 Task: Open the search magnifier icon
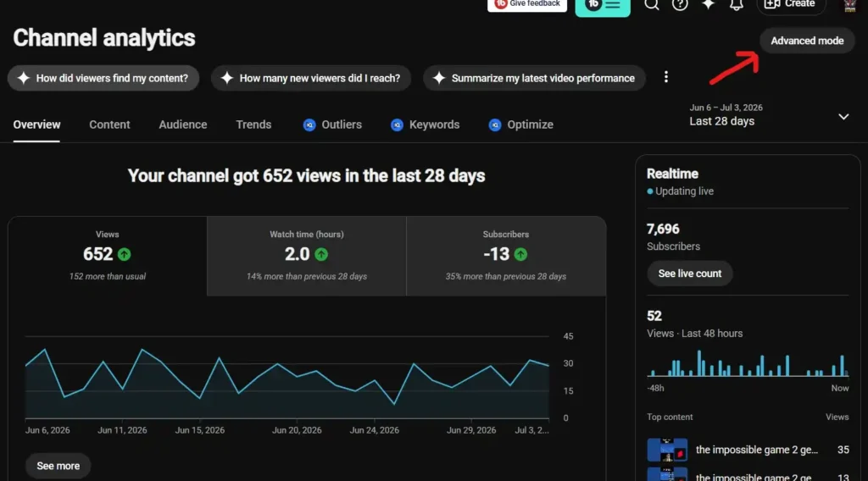click(x=652, y=4)
